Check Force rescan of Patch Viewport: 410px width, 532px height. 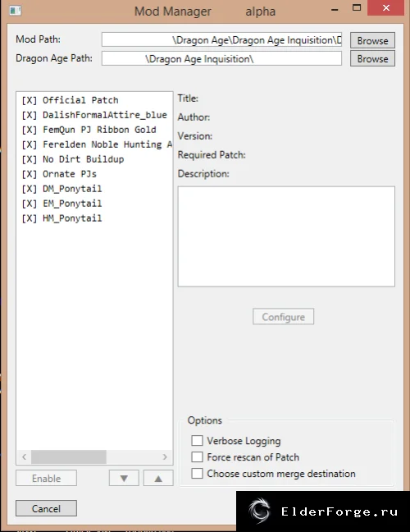(x=197, y=456)
